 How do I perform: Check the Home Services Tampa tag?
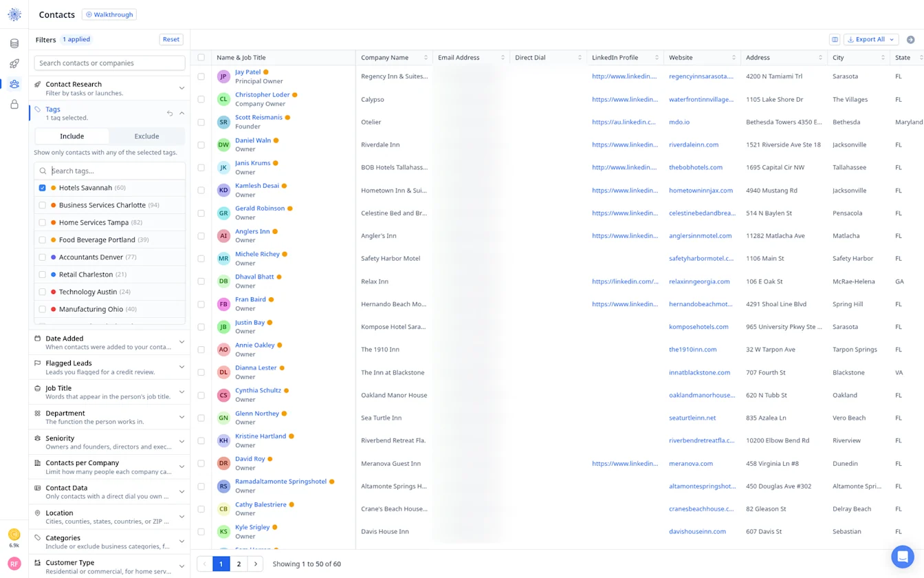(x=43, y=222)
